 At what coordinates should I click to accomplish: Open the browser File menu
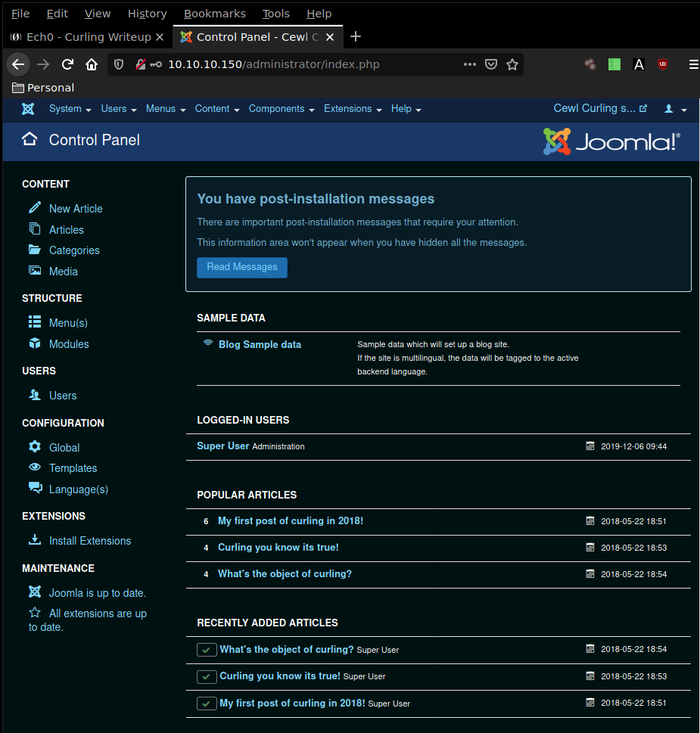[x=20, y=14]
